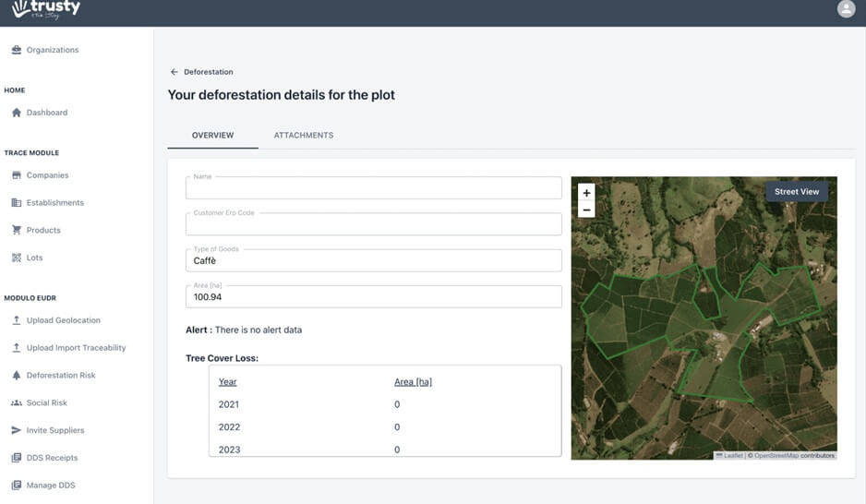
Task: Click the Social Risk people icon
Action: pyautogui.click(x=17, y=403)
